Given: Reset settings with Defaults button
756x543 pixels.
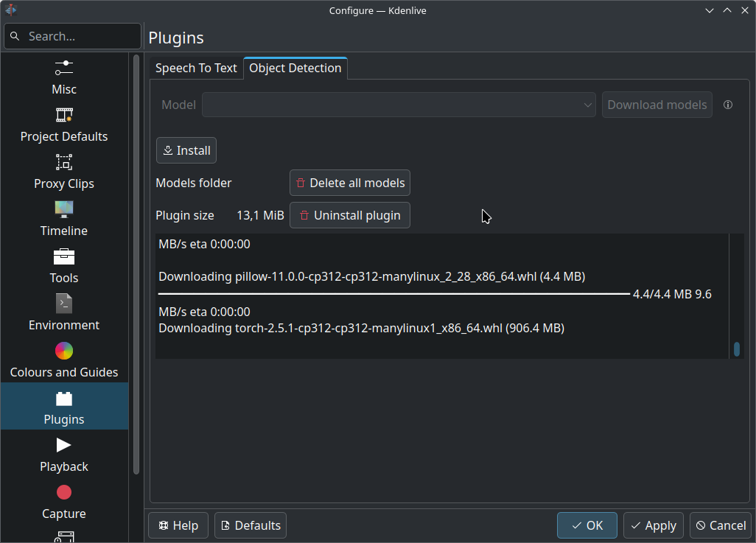Looking at the screenshot, I should point(251,525).
